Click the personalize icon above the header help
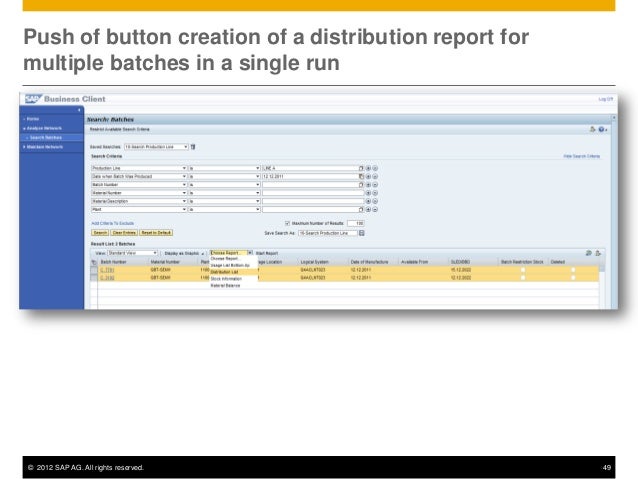638x479 pixels. [x=592, y=129]
